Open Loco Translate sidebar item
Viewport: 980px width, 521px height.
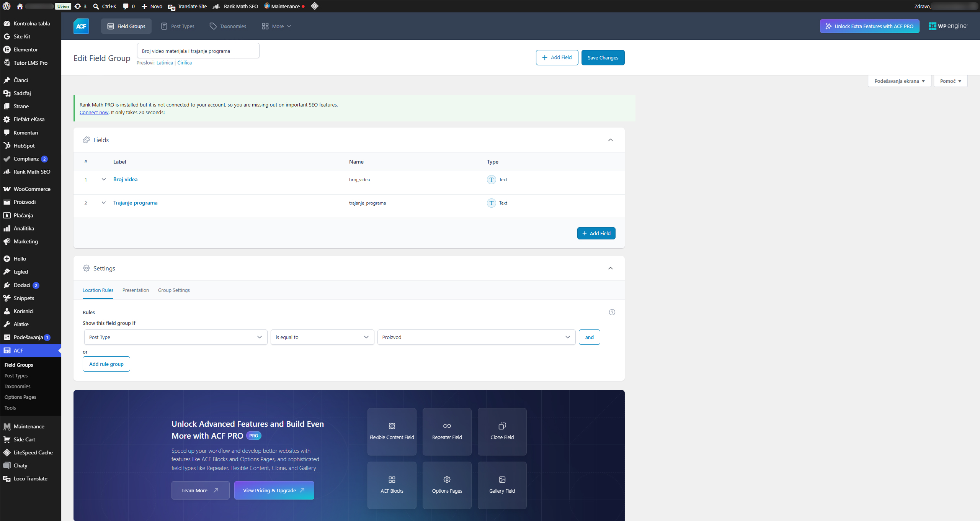31,478
